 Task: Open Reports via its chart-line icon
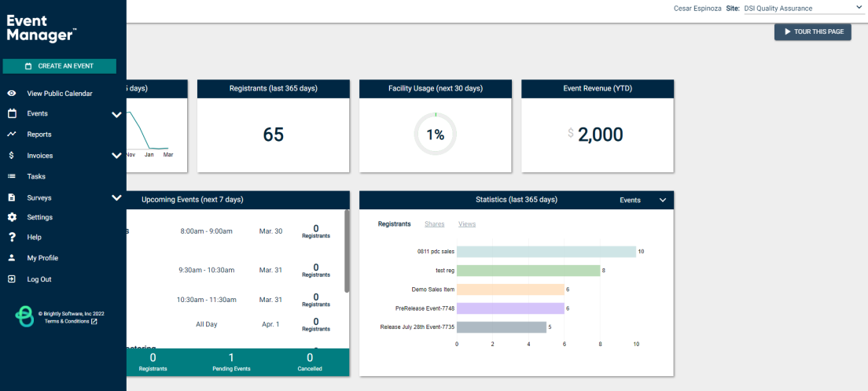pos(12,134)
